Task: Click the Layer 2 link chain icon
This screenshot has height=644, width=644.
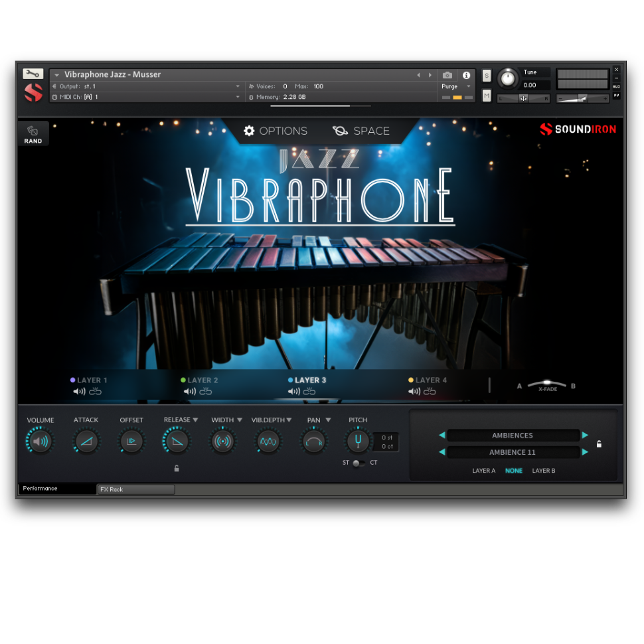Action: point(206,392)
